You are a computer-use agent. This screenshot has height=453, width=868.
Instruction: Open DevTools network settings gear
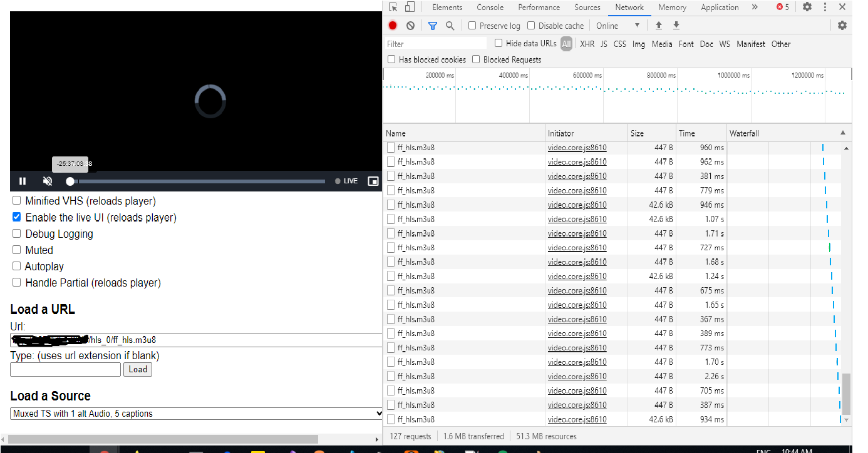click(x=842, y=25)
